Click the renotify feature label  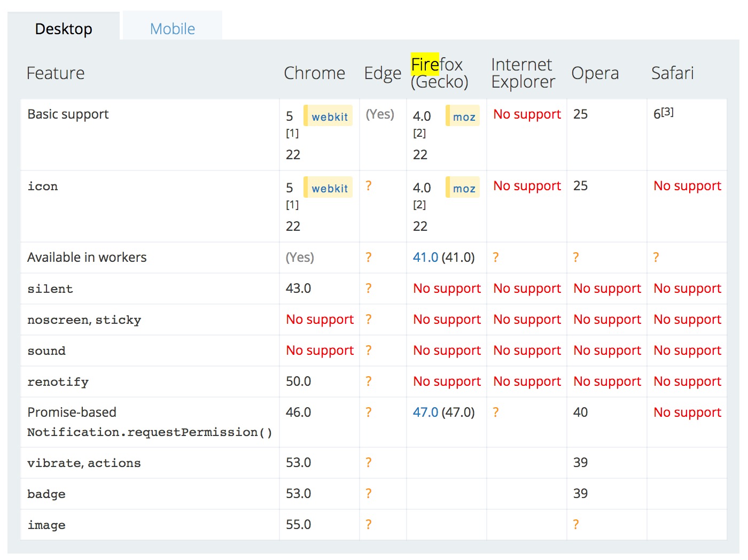coord(58,382)
